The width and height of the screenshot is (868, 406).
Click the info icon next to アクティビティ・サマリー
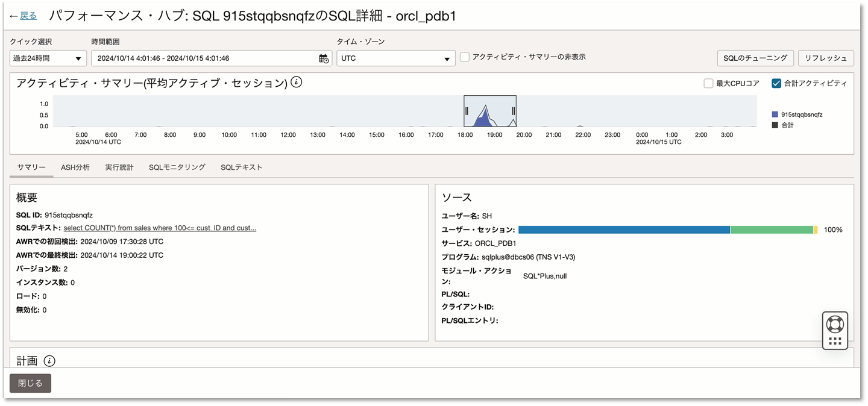295,83
